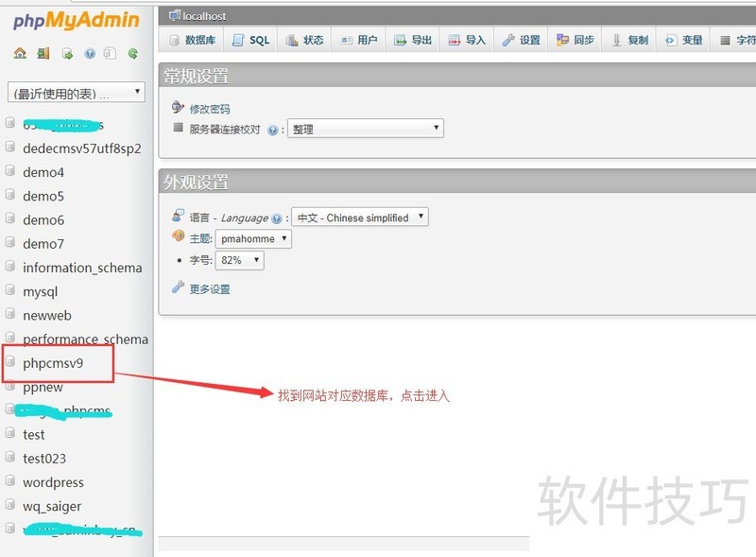Click the wrench icon for more settings
This screenshot has width=756, height=557.
(x=178, y=287)
